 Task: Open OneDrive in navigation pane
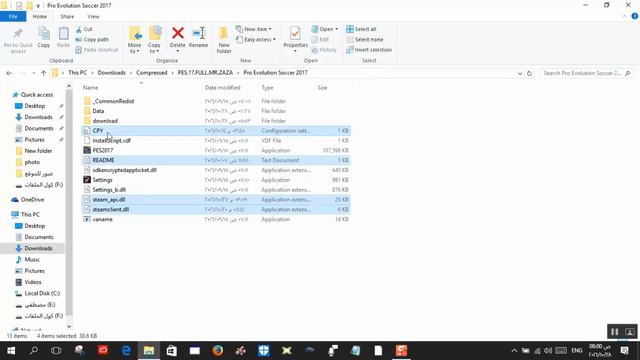[x=32, y=200]
